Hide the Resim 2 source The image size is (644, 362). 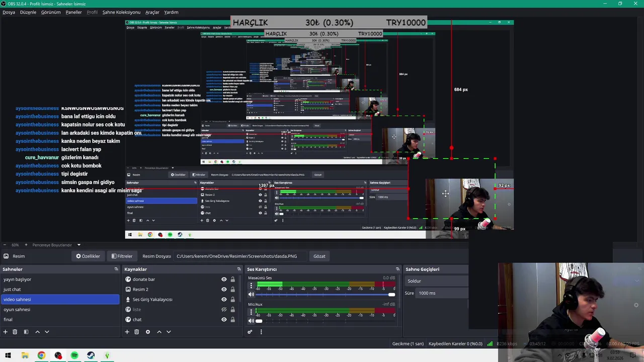pos(224,290)
